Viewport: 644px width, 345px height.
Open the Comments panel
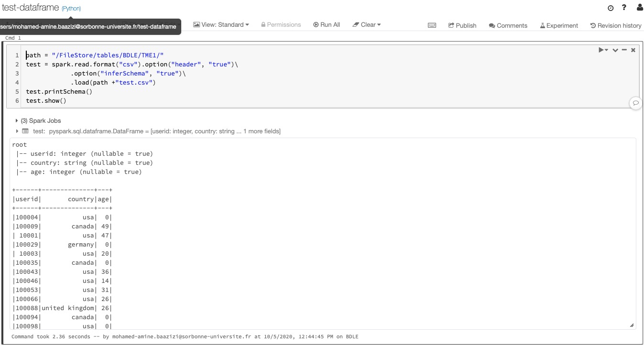pos(508,25)
